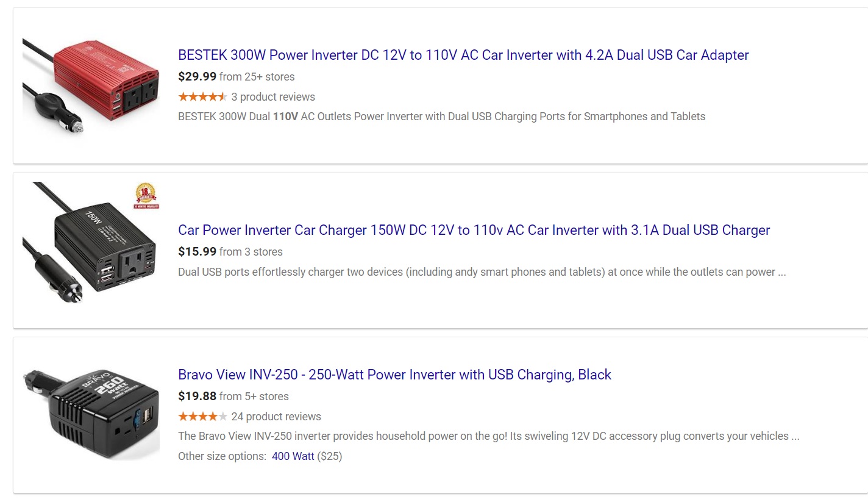Click the Bravo View household power description
Image resolution: width=868 pixels, height=499 pixels.
tap(488, 436)
